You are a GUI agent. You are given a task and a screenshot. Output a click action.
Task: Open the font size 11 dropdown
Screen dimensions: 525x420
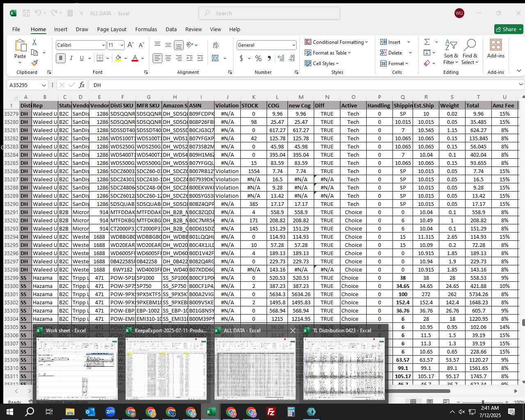pos(122,45)
